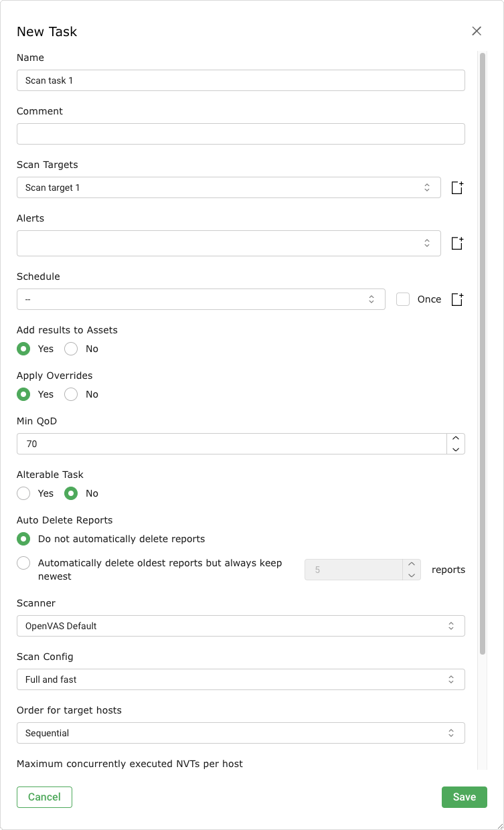
Task: Decrease Min QoD with down arrow
Action: click(456, 449)
